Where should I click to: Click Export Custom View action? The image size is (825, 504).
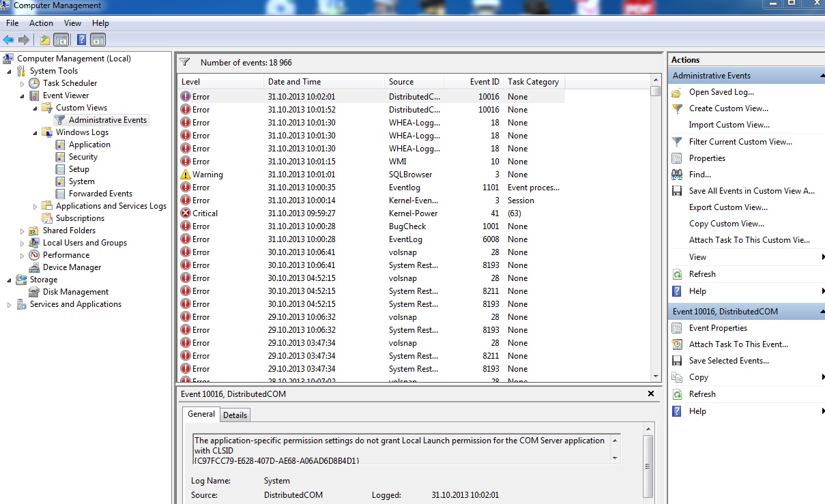pyautogui.click(x=728, y=207)
